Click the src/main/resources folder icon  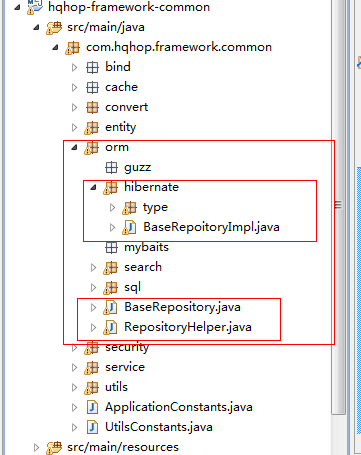pos(54,448)
